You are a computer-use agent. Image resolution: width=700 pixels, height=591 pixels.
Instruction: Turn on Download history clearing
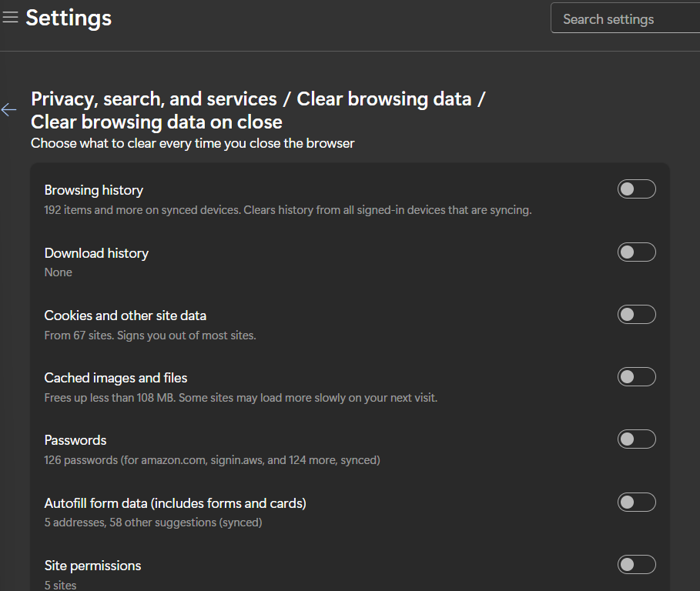coord(637,252)
